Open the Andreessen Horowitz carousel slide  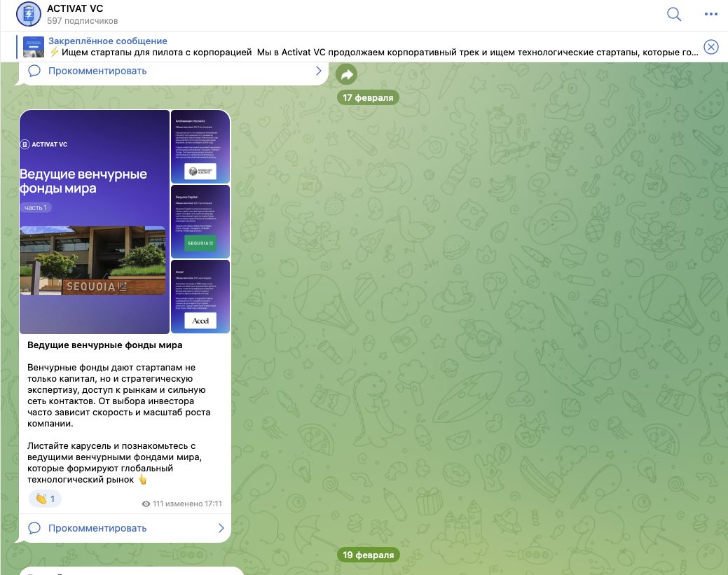point(200,146)
